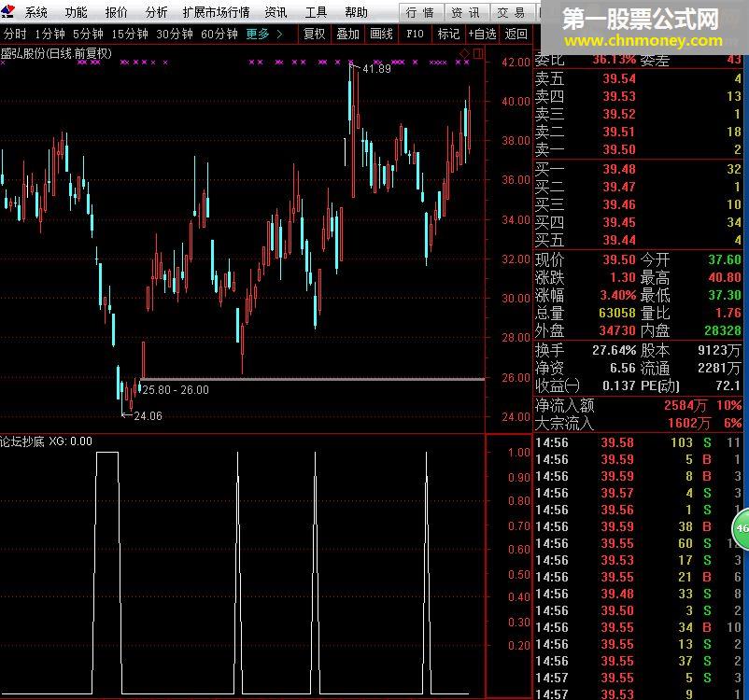The height and width of the screenshot is (700, 749).
Task: Click the 买一 price 39.48
Action: [619, 169]
